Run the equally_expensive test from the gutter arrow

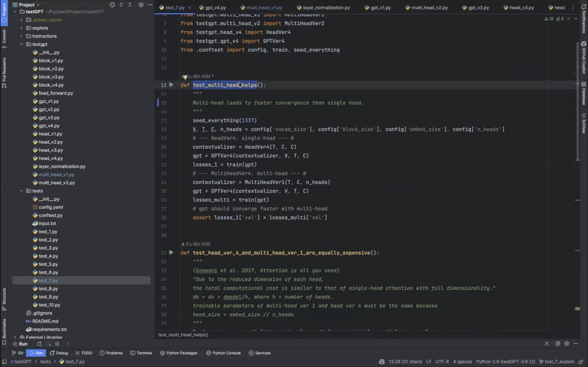tap(171, 252)
